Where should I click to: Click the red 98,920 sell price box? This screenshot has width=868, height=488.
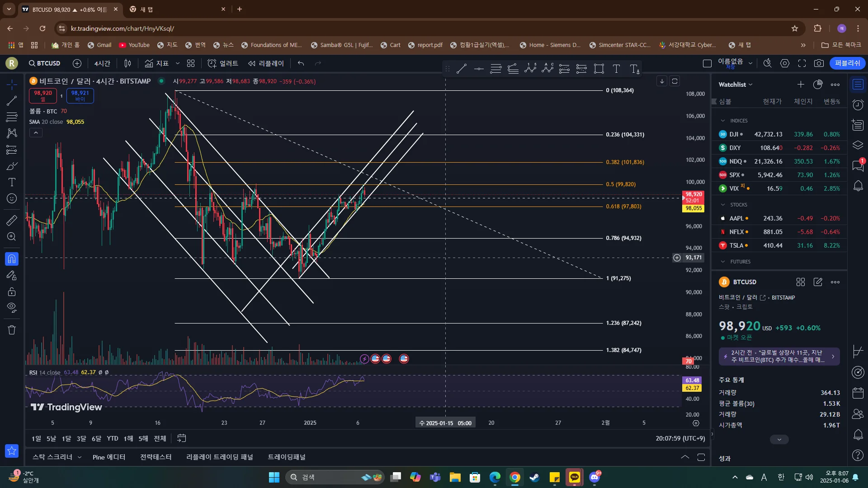(x=43, y=95)
